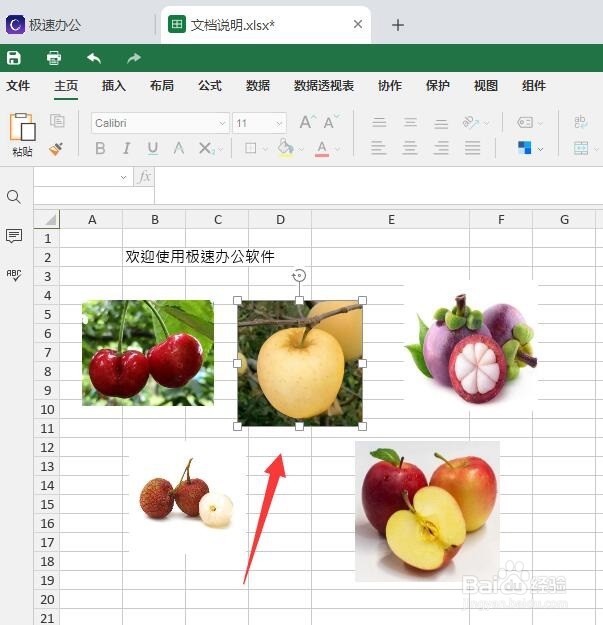Open the 视图 tab
The height and width of the screenshot is (625, 603).
(486, 86)
